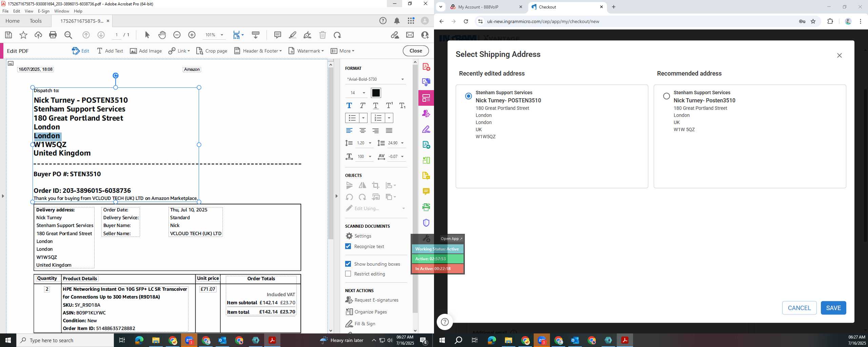Select the Hand pan tool in Acrobat
Screen dimensions: 868x347
(x=162, y=35)
